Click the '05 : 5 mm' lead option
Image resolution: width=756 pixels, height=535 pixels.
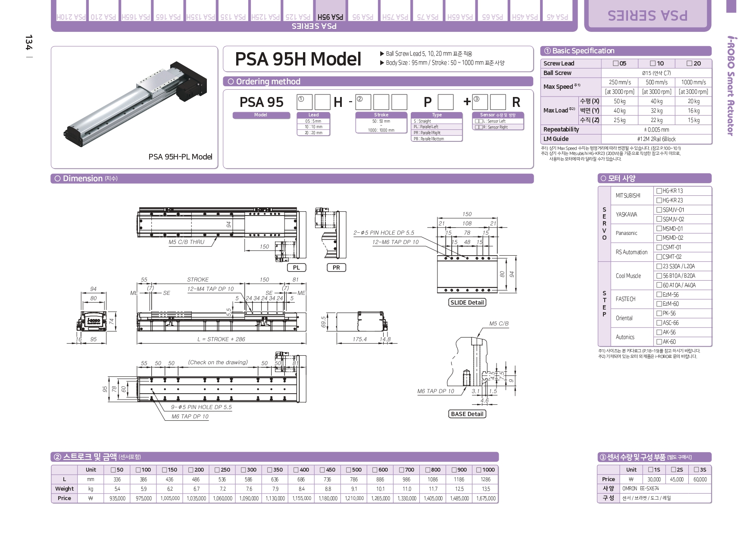tap(313, 121)
